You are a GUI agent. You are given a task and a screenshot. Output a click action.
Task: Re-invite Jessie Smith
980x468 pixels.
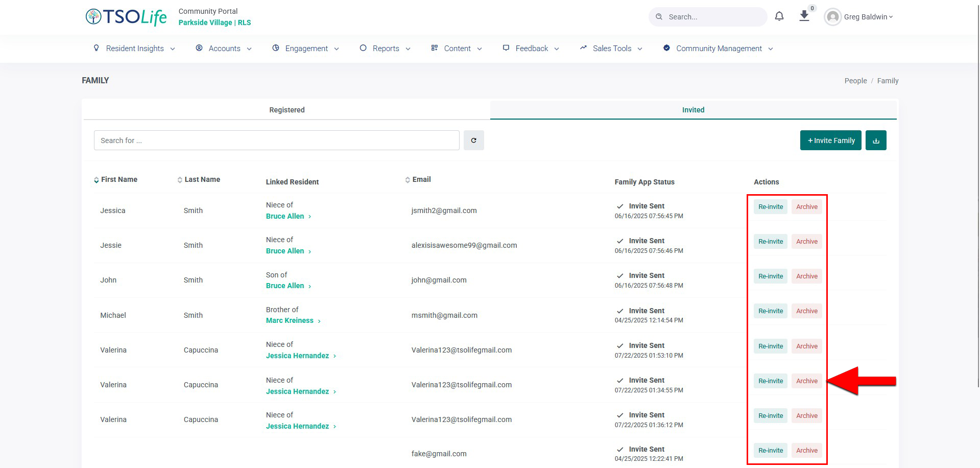771,241
